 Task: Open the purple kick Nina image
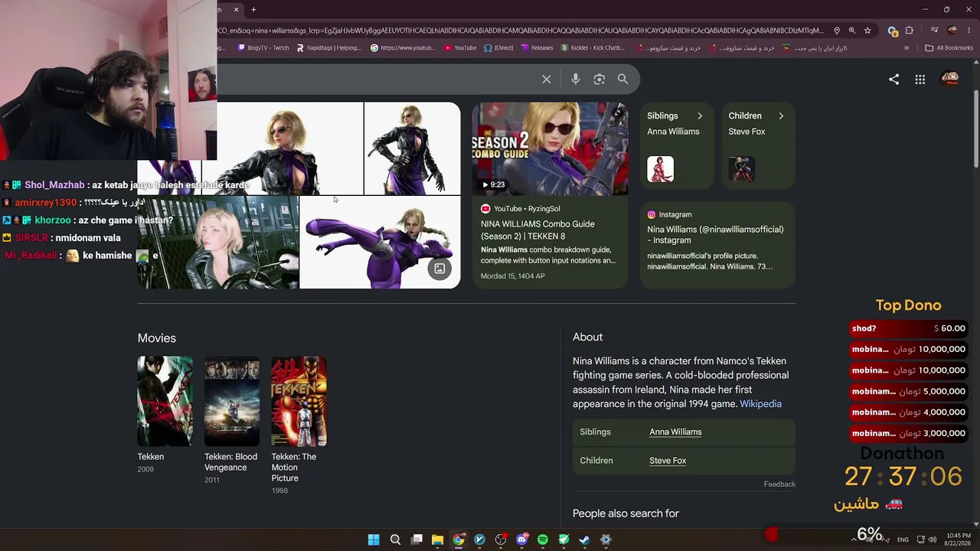tap(380, 243)
